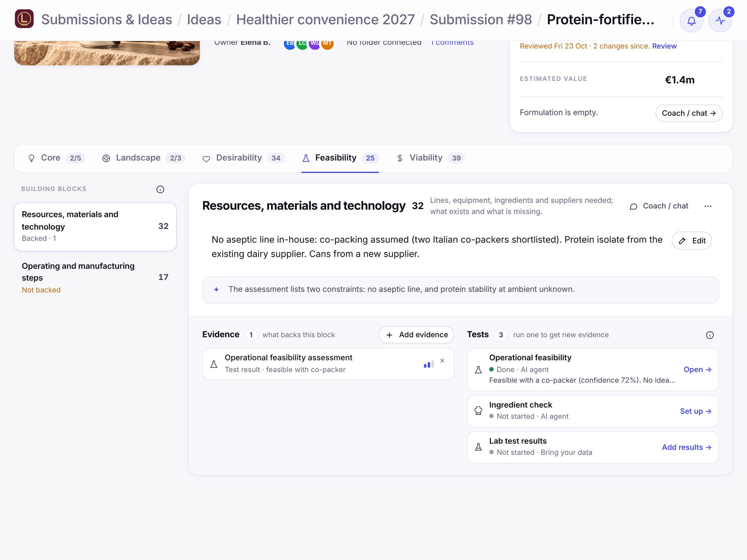Open the activity pulse icon

[720, 20]
